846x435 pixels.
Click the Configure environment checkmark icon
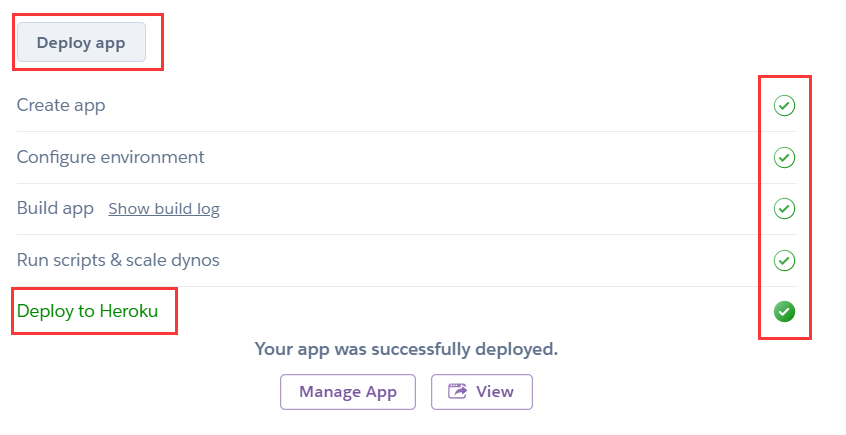point(784,157)
